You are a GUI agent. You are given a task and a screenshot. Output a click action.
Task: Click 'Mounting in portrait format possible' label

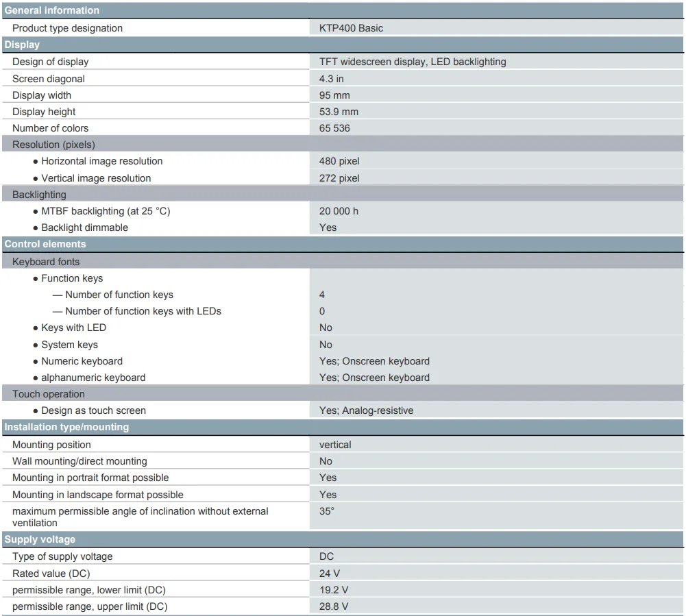(x=90, y=478)
